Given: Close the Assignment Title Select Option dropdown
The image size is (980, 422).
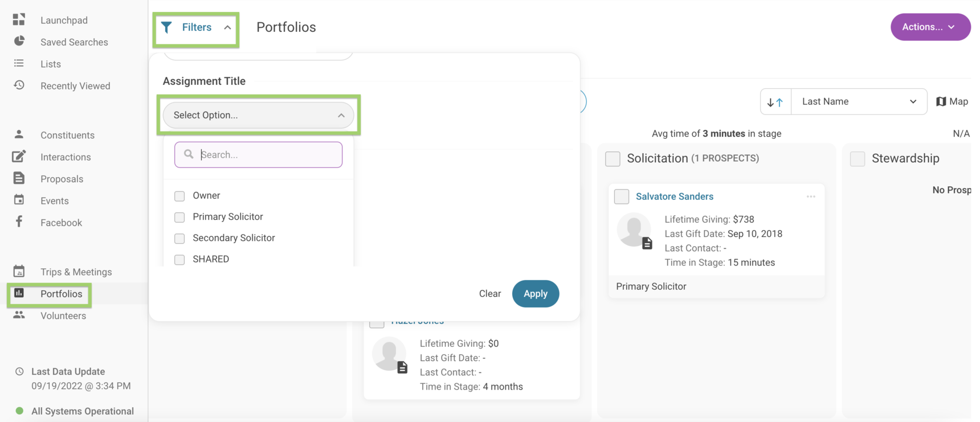Looking at the screenshot, I should 258,115.
